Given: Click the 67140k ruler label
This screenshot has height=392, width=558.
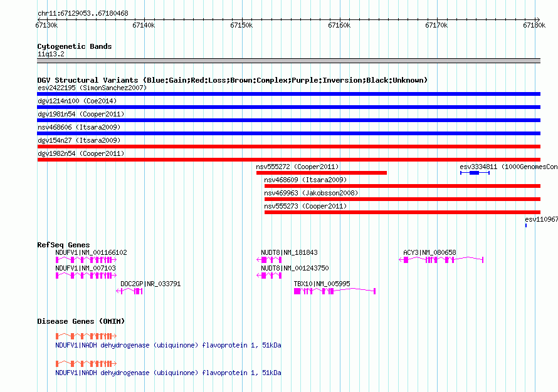Looking at the screenshot, I should pyautogui.click(x=144, y=25).
